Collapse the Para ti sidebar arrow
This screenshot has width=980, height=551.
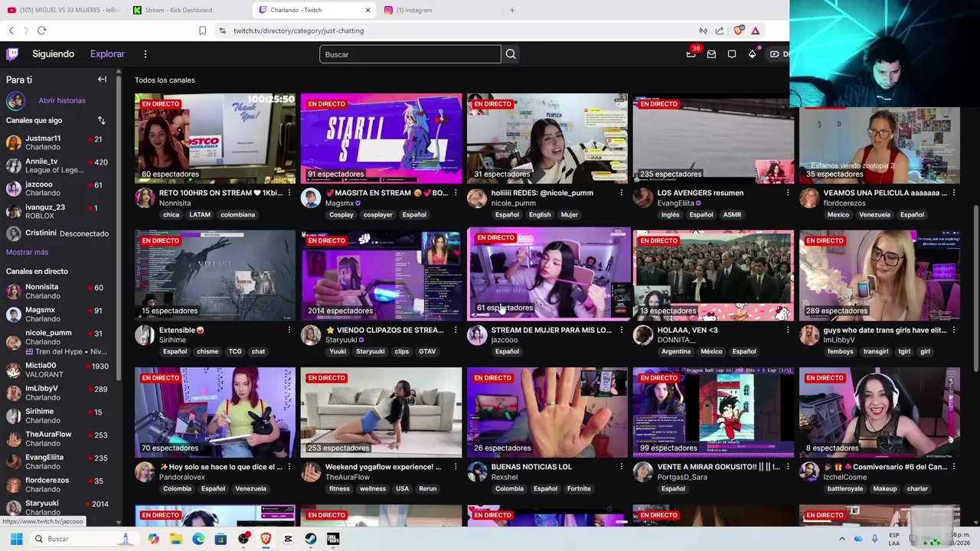pos(102,80)
